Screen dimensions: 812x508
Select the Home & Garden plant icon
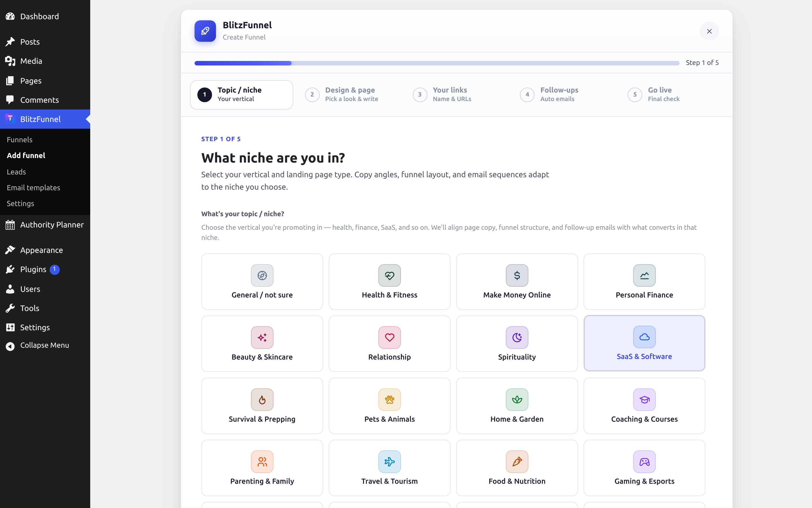click(x=517, y=399)
